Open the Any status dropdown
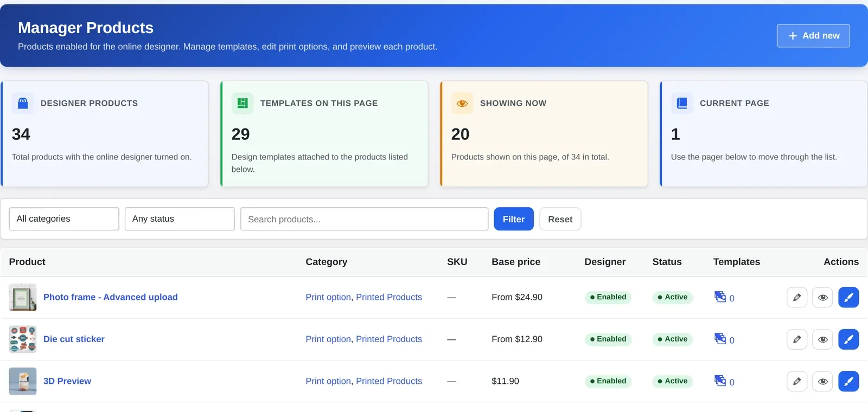Screen dimensions: 868x412 coord(180,219)
